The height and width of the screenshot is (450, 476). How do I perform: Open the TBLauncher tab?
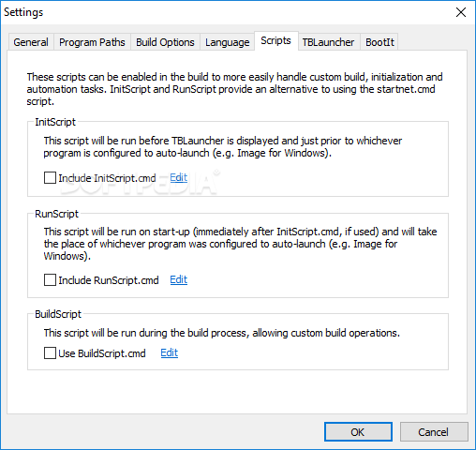click(329, 42)
